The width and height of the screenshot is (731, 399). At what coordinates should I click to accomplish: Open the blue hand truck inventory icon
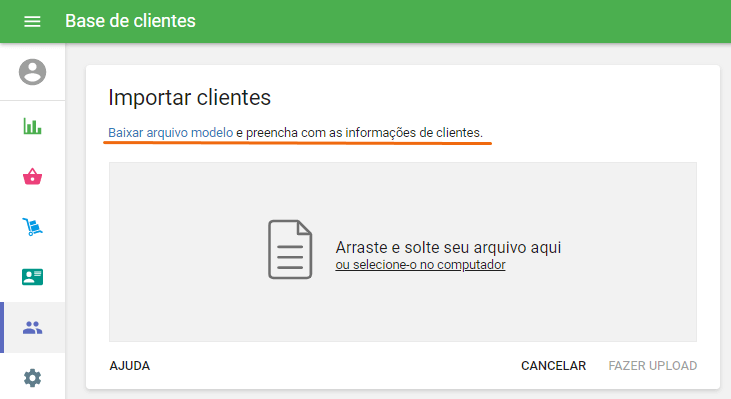[x=32, y=227]
